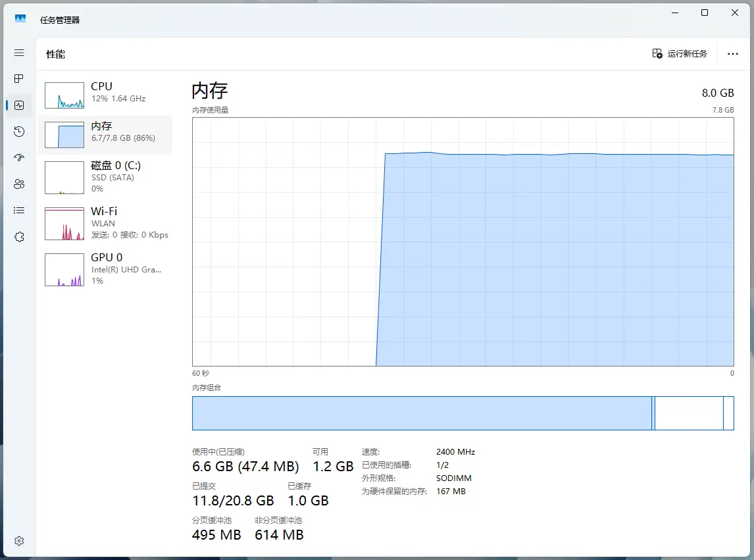Open the App history page icon
This screenshot has height=560, width=754.
pos(19,132)
